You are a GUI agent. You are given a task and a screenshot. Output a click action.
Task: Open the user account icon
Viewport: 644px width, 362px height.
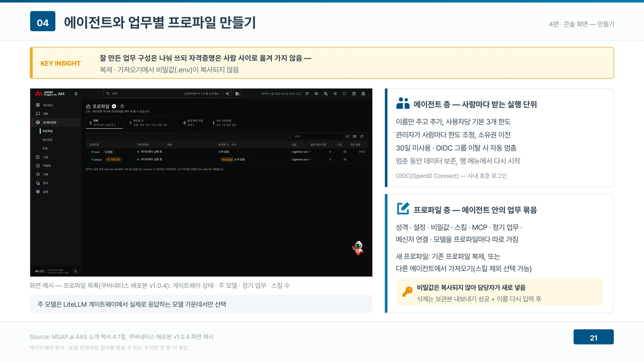click(363, 94)
